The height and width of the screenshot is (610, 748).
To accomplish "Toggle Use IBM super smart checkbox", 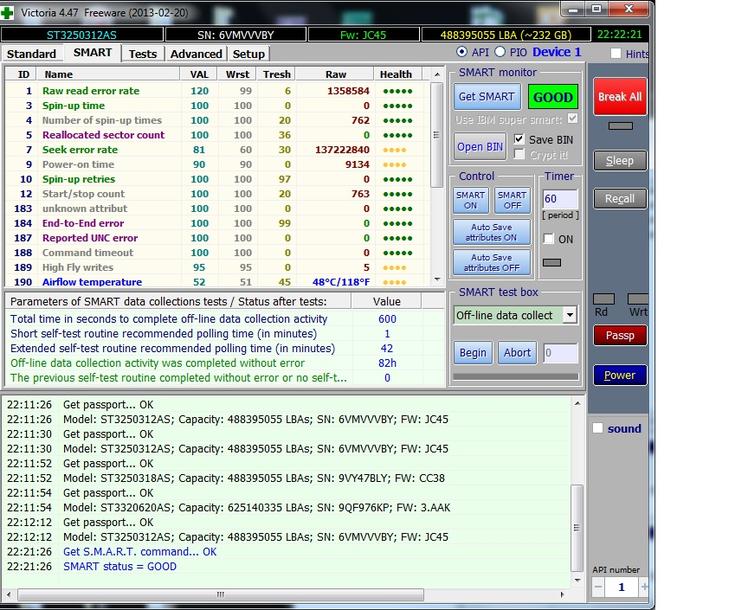I will pyautogui.click(x=572, y=118).
